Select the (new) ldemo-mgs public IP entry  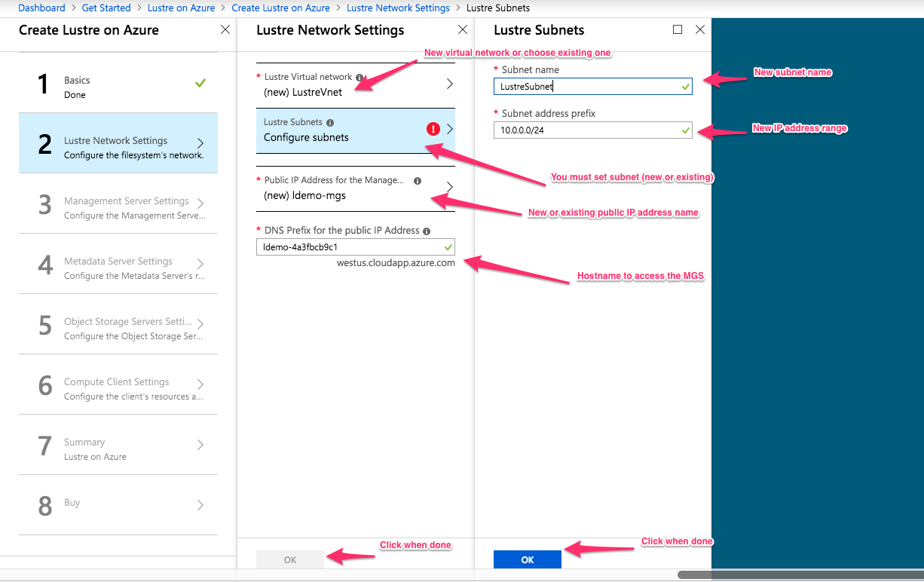coord(356,188)
